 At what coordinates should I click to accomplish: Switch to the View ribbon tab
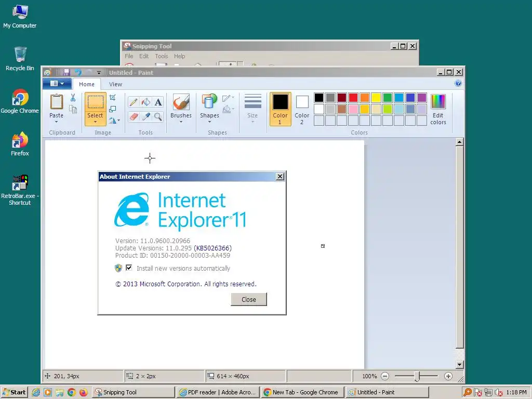pyautogui.click(x=115, y=84)
